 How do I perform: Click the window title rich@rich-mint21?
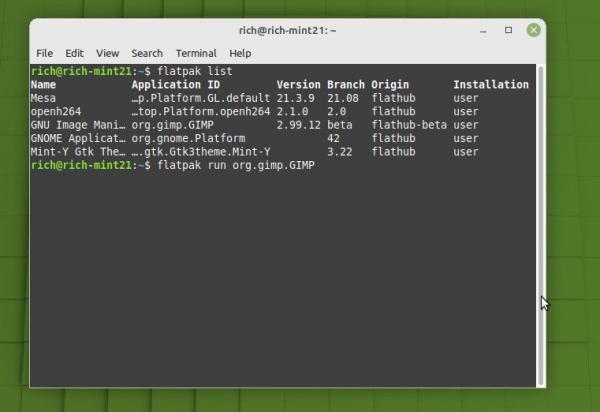coord(287,30)
